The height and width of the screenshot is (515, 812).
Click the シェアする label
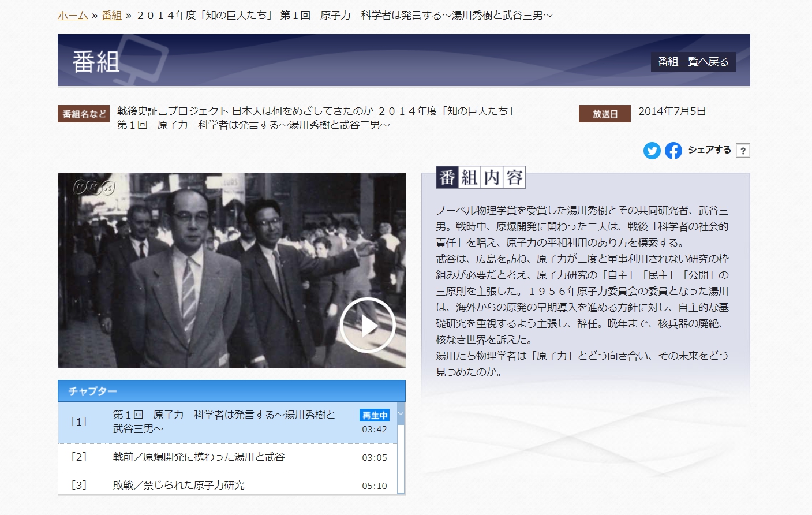(x=709, y=150)
